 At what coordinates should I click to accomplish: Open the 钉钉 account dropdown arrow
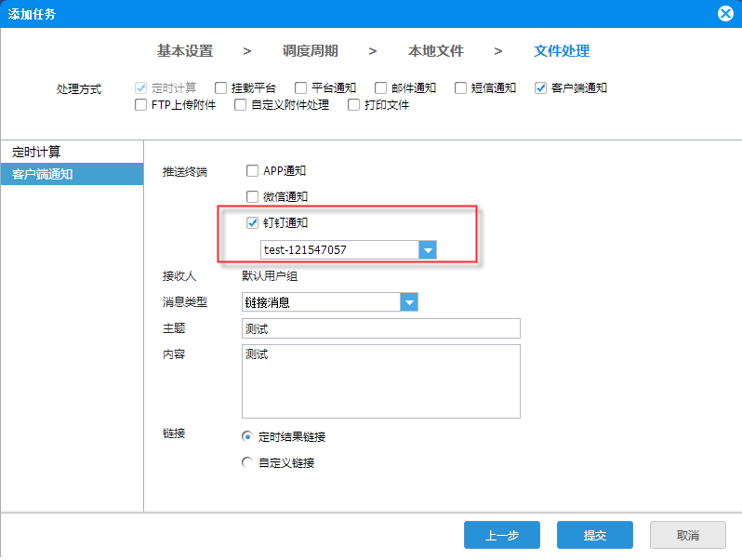coord(428,250)
